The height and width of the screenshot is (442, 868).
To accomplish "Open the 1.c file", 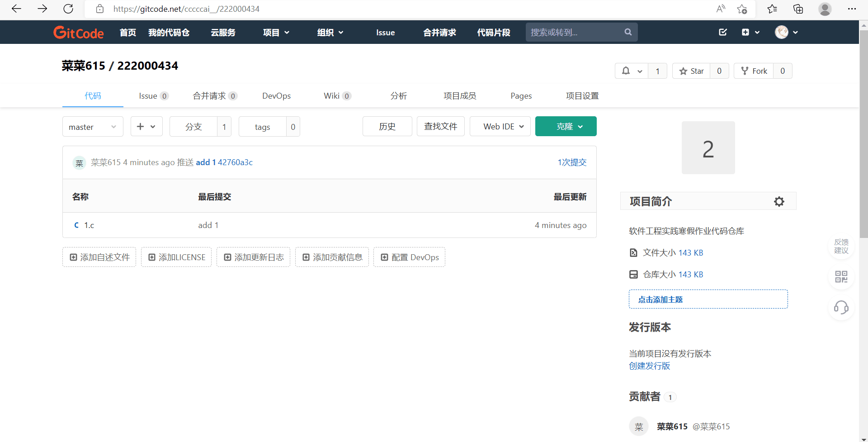I will [89, 225].
